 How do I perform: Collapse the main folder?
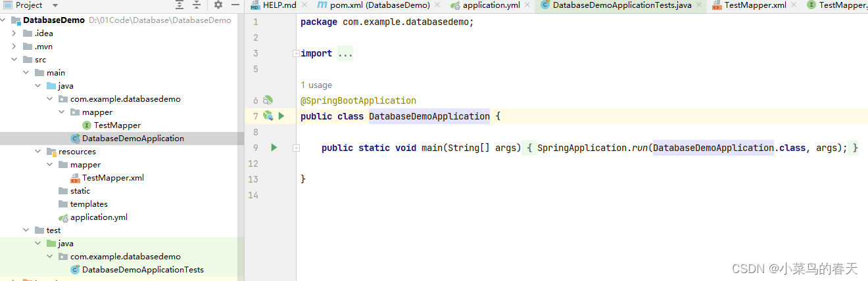point(26,73)
